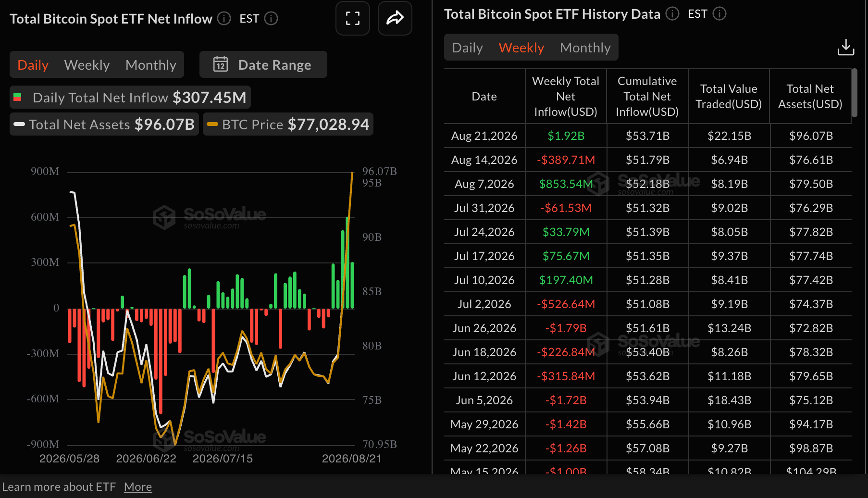Download the ETF history data
This screenshot has width=868, height=498.
click(x=845, y=47)
